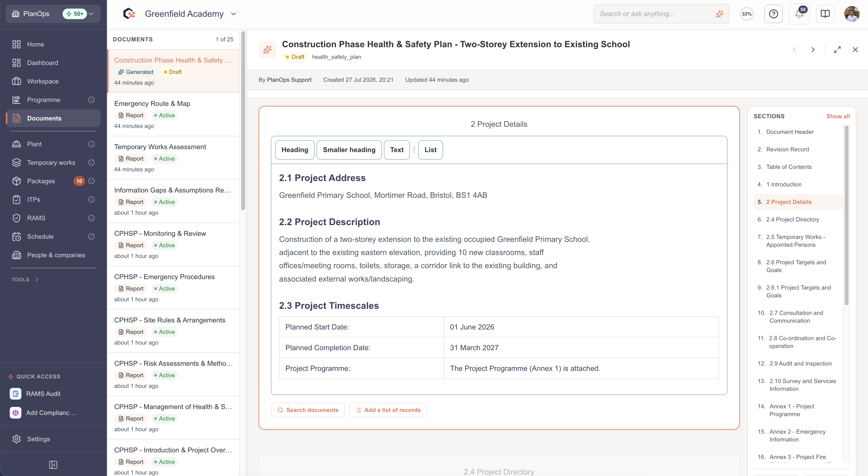This screenshot has height=476, width=868.
Task: Open the Home page in sidebar
Action: pyautogui.click(x=53, y=44)
